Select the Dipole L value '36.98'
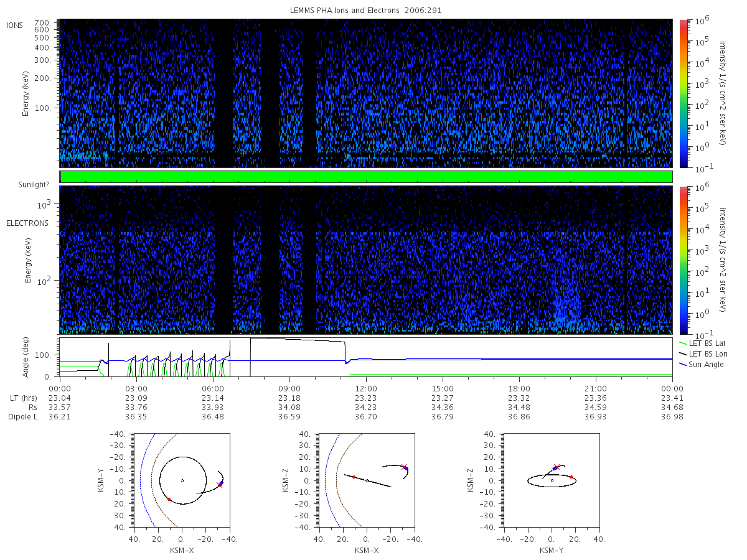747x560 pixels. coord(672,417)
